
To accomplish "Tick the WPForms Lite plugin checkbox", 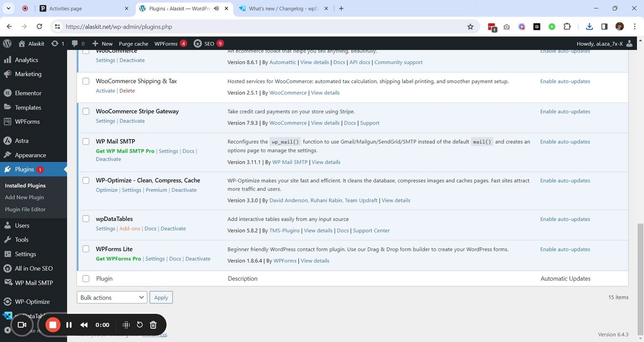I will point(86,249).
